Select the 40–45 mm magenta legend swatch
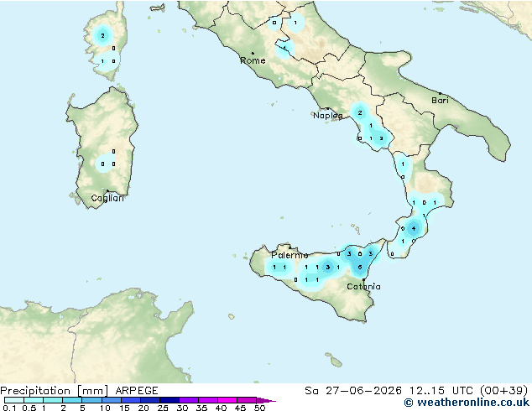532x411 pixels. tap(227, 400)
